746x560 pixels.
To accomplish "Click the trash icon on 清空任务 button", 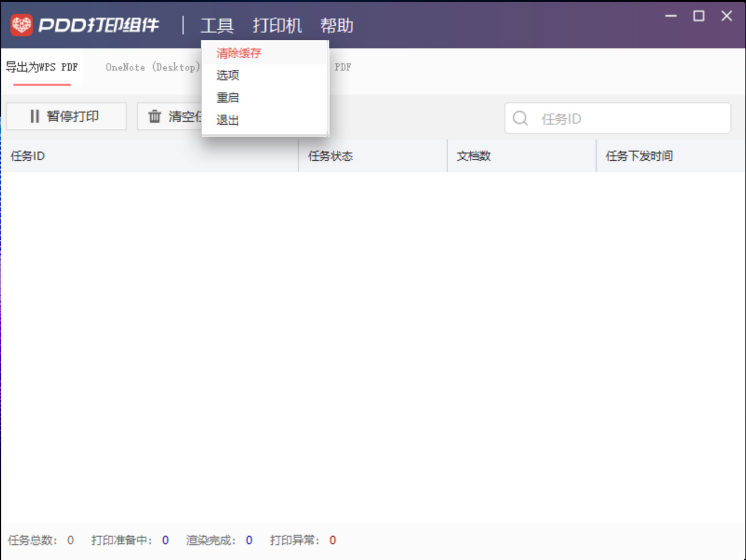I will click(x=154, y=116).
